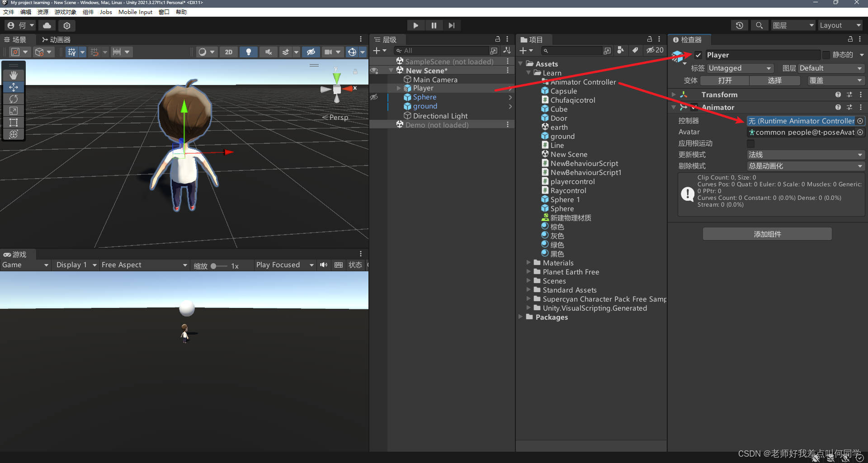Toggle Game view audio mute icon
This screenshot has height=463, width=868.
point(324,265)
